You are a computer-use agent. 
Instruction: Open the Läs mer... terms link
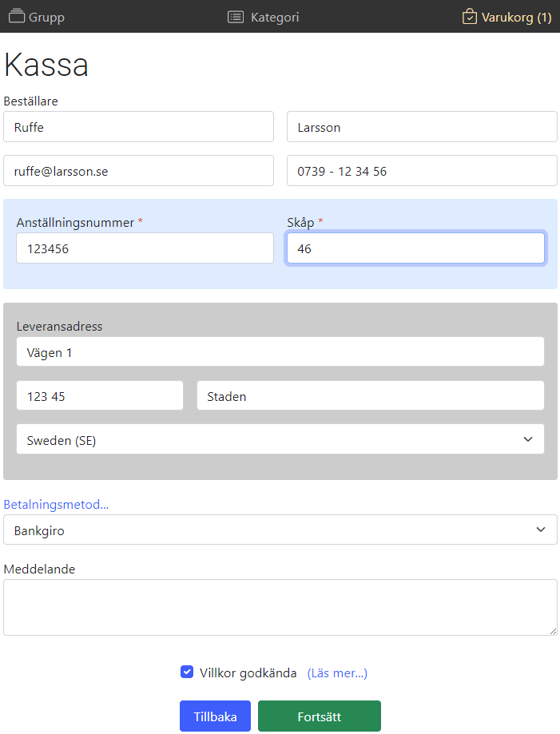(337, 673)
